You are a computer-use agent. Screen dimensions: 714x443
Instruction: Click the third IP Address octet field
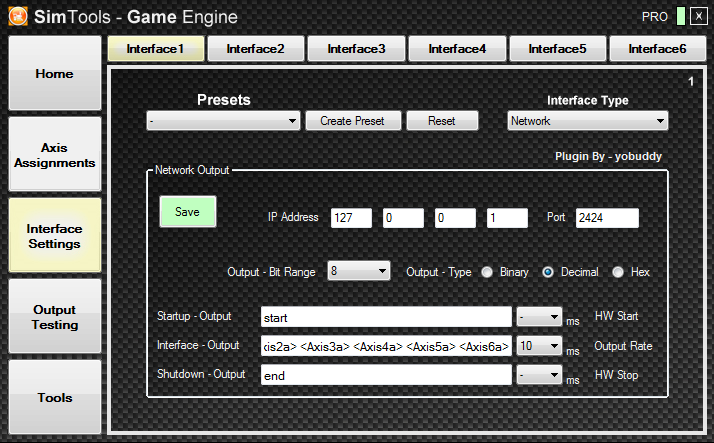(x=455, y=218)
